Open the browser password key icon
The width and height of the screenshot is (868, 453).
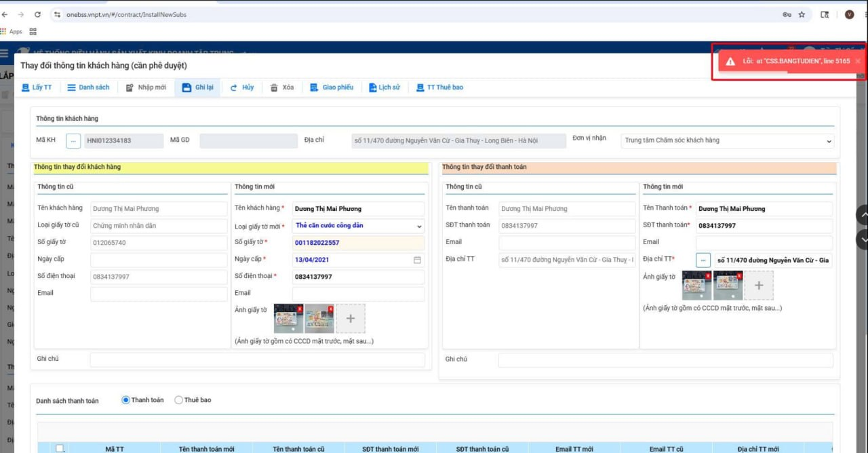click(x=787, y=14)
